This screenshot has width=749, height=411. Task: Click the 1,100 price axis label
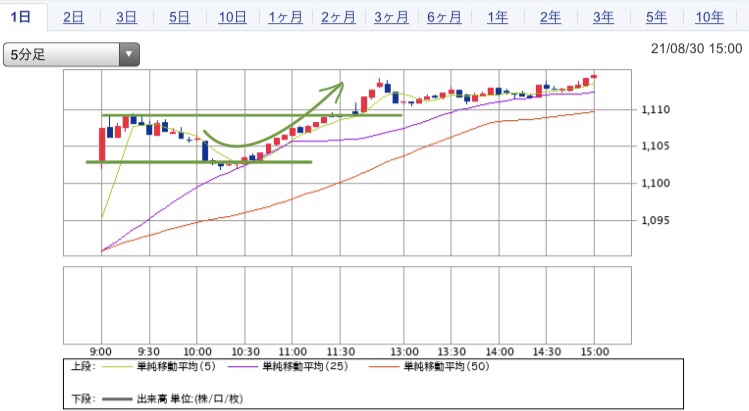[x=655, y=183]
